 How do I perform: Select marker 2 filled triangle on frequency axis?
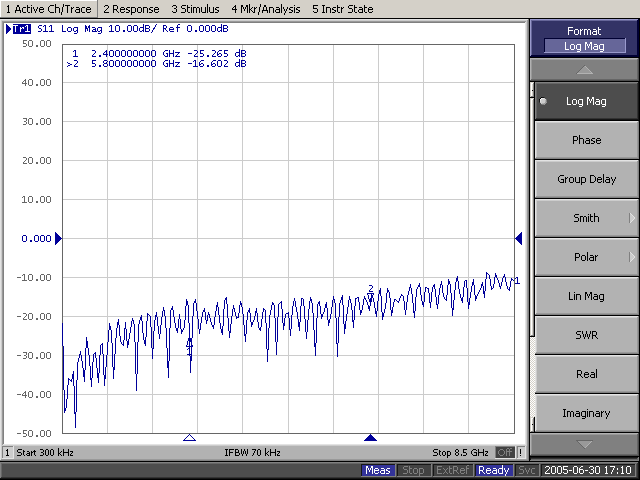click(x=370, y=438)
